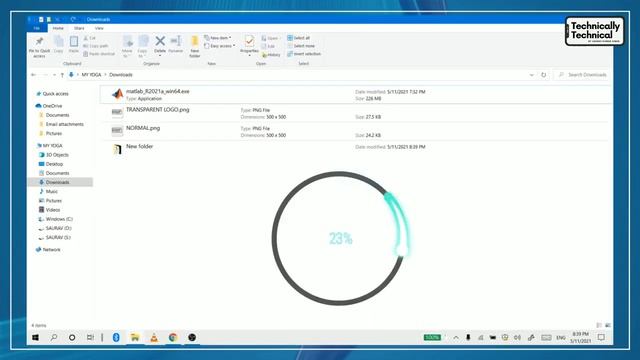
Task: Click the File Explorer taskbar icon
Action: [x=135, y=338]
